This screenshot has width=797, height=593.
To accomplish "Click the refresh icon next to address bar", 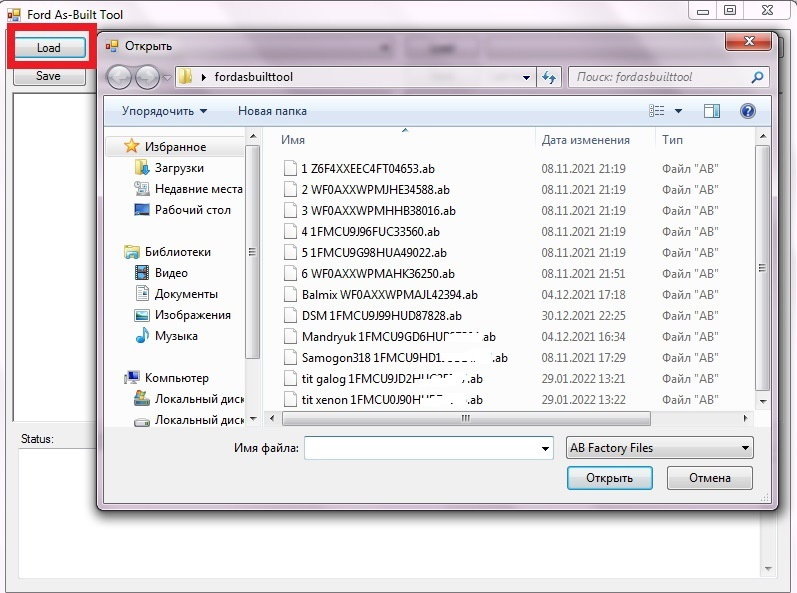I will [549, 77].
